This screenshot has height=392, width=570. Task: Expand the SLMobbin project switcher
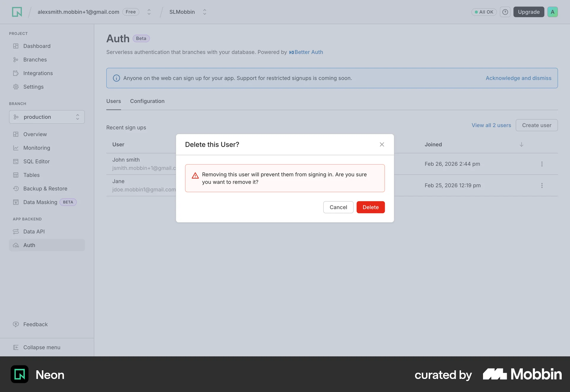pos(205,12)
